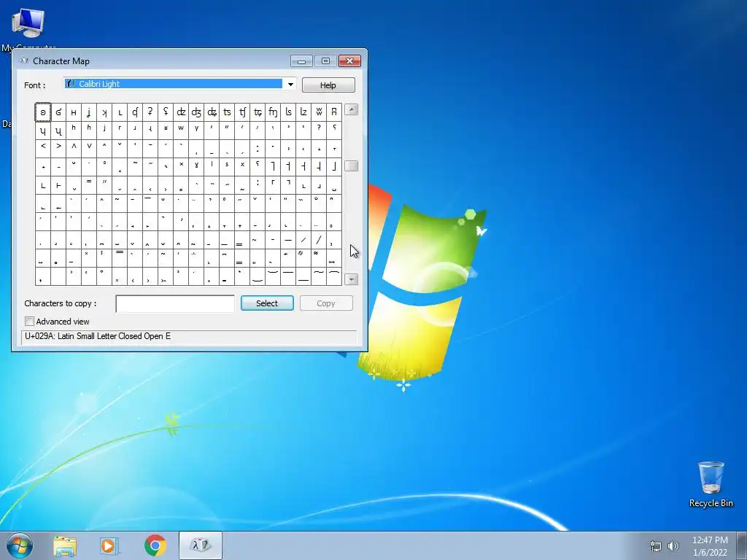Screen dimensions: 747x560
Task: Select the long solidus overlay glyph
Action: [319, 240]
